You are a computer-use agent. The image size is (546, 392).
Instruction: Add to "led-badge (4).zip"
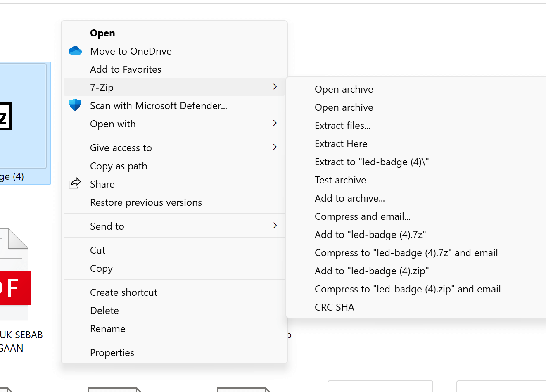pos(371,271)
